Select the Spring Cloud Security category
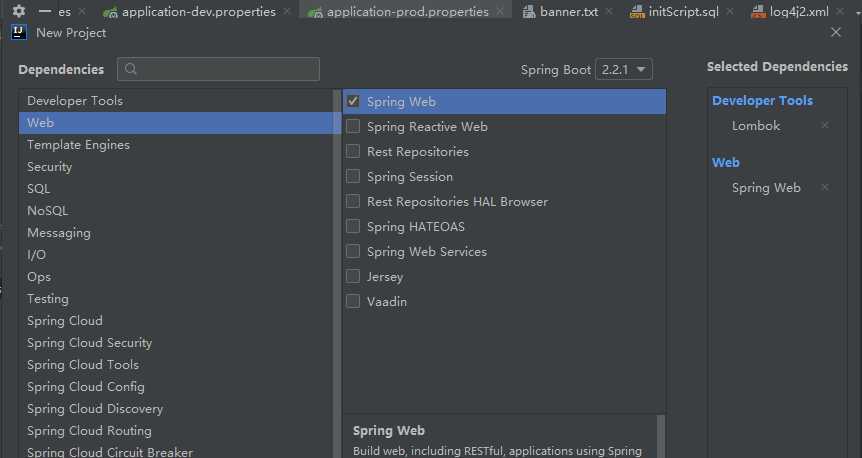Screen dimensions: 862x458 [x=177, y=343]
